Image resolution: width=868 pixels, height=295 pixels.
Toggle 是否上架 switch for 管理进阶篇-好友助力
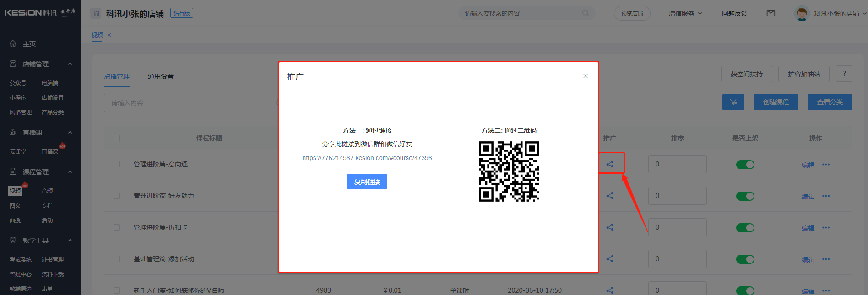[x=745, y=196]
